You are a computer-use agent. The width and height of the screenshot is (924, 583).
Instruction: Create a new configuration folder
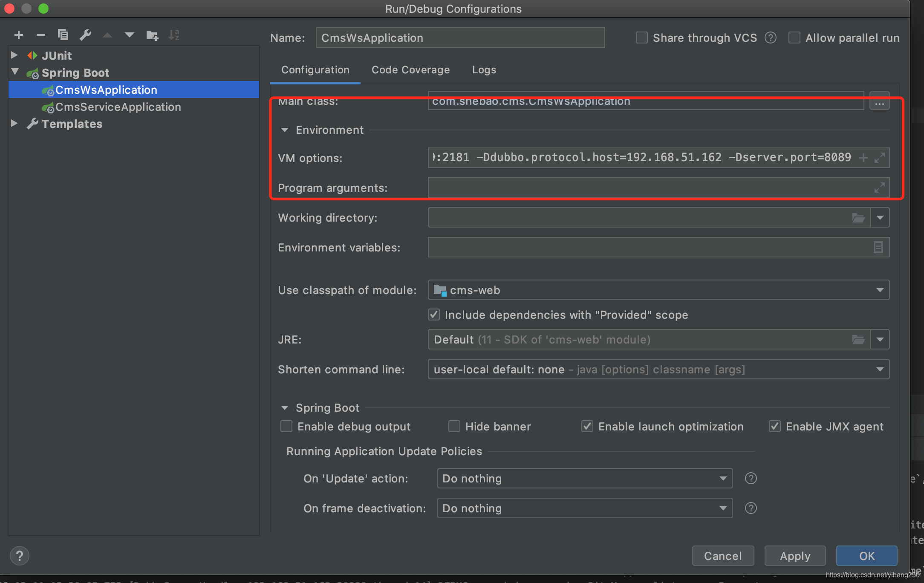click(152, 35)
